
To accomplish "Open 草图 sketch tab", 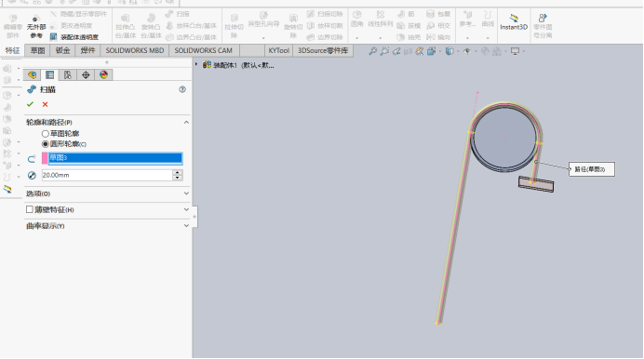I will 37,50.
